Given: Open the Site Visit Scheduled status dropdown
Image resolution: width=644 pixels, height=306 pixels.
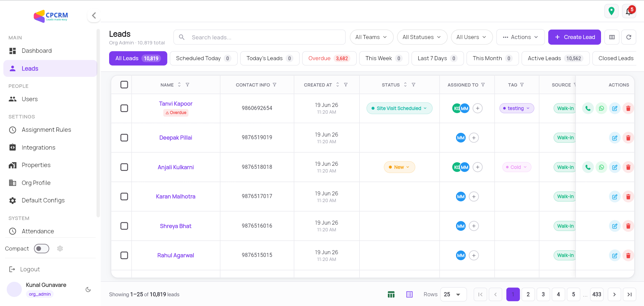Looking at the screenshot, I should pyautogui.click(x=399, y=108).
